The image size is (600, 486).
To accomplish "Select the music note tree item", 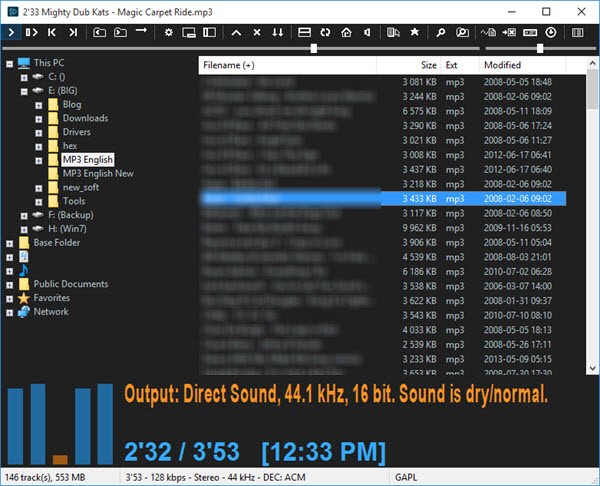I will (x=24, y=270).
